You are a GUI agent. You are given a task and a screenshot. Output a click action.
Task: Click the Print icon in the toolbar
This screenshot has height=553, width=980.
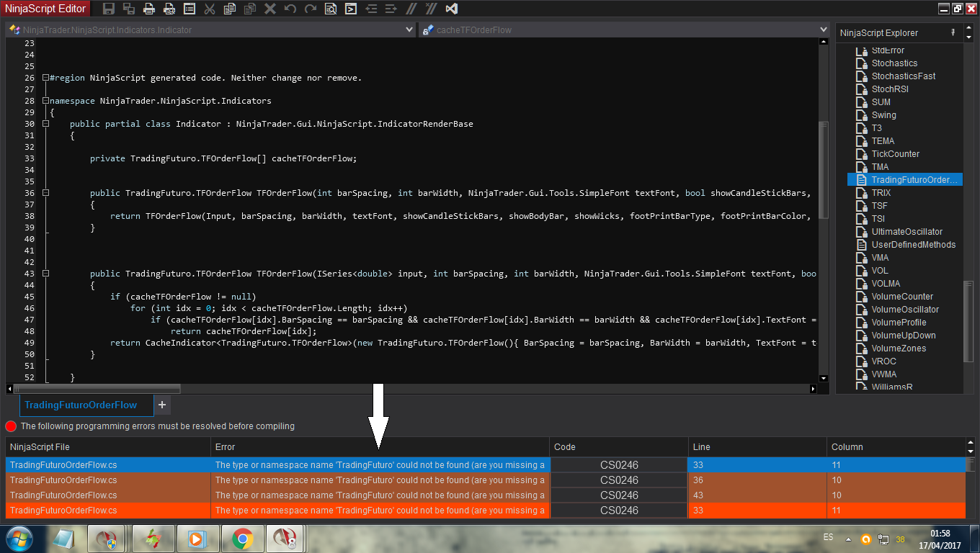(x=149, y=9)
